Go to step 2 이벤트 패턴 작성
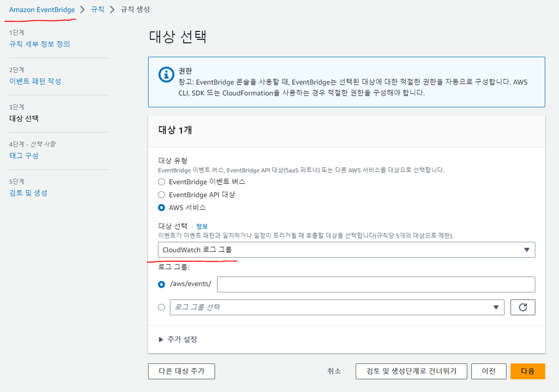Screen dimensions: 559x392 pyautogui.click(x=35, y=81)
